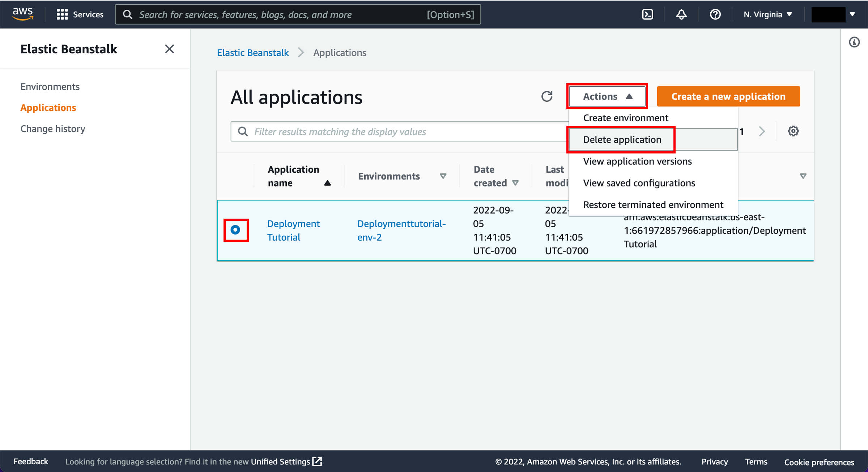Focus the AWS services search field

298,14
